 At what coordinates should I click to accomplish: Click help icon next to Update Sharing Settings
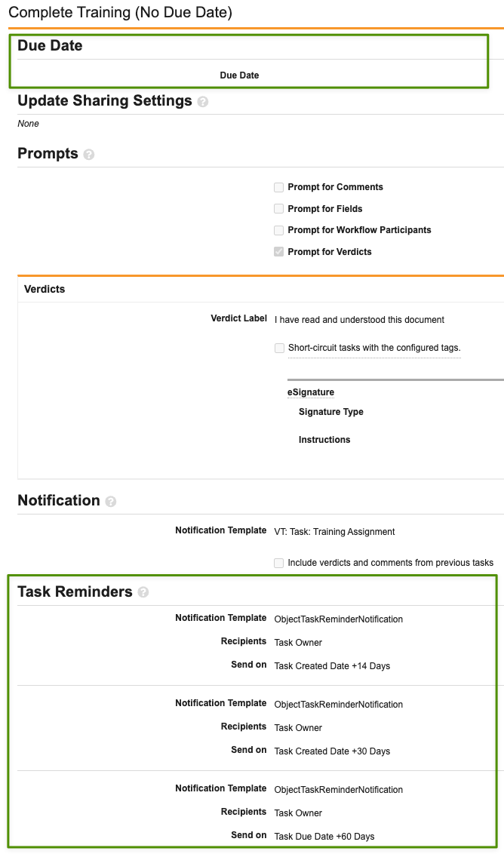203,102
